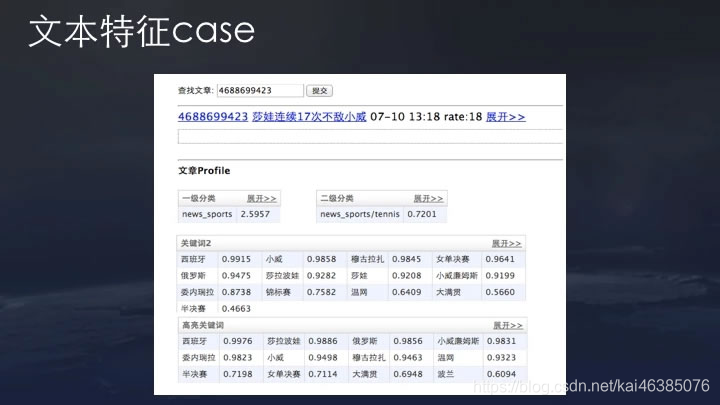Image resolution: width=720 pixels, height=405 pixels.
Task: Click the 一级分类 table header label
Action: coord(198,198)
